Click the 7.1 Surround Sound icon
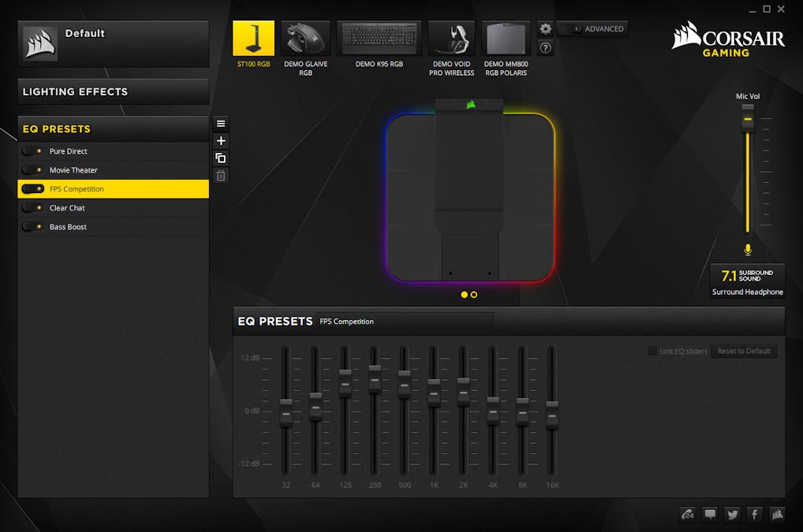The width and height of the screenshot is (803, 532). [747, 276]
